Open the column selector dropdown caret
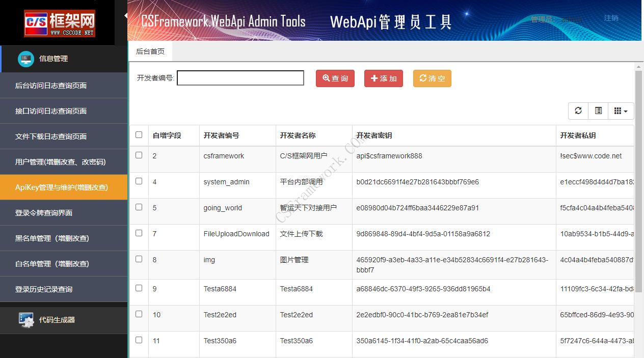Viewport: 644px width, 358px height. (626, 111)
